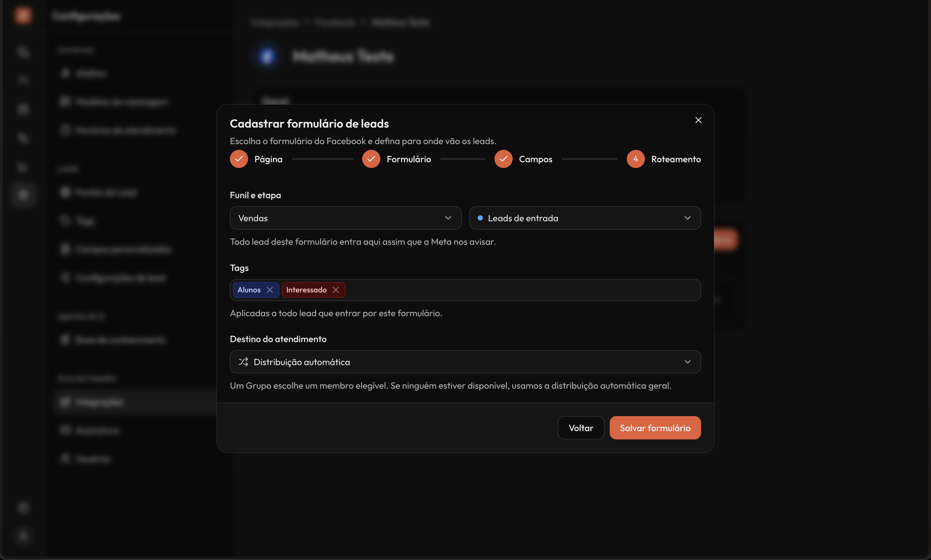Viewport: 931px width, 560px height.
Task: Expand the Distribuição automática destination dropdown
Action: point(465,362)
